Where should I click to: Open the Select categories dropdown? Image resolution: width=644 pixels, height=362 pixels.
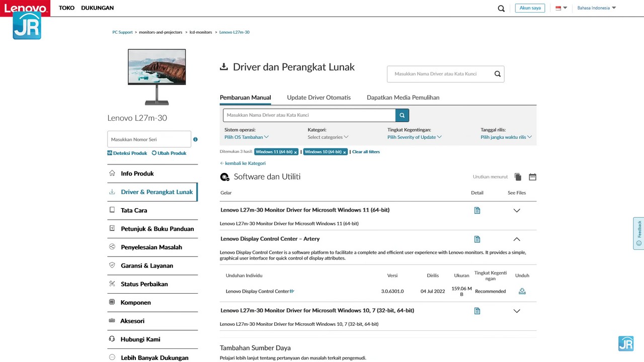point(328,137)
